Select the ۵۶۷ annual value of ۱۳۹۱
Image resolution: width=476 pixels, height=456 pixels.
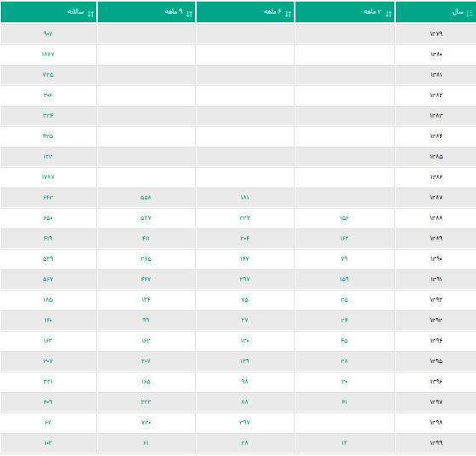click(x=48, y=280)
